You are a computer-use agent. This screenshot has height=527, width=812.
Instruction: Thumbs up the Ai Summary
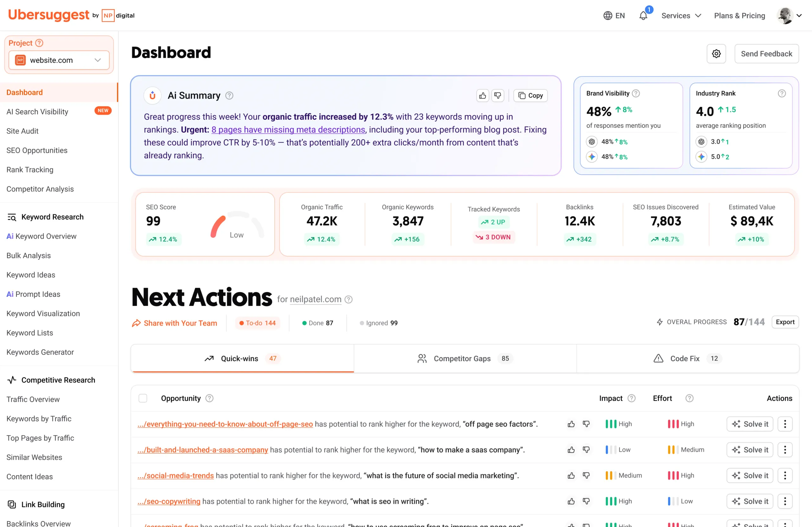pyautogui.click(x=482, y=96)
